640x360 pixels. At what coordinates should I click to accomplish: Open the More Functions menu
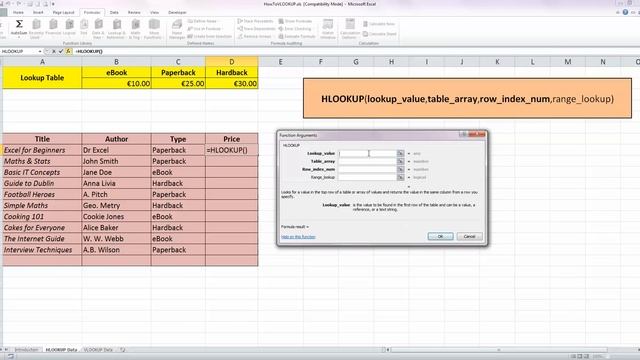(x=154, y=29)
